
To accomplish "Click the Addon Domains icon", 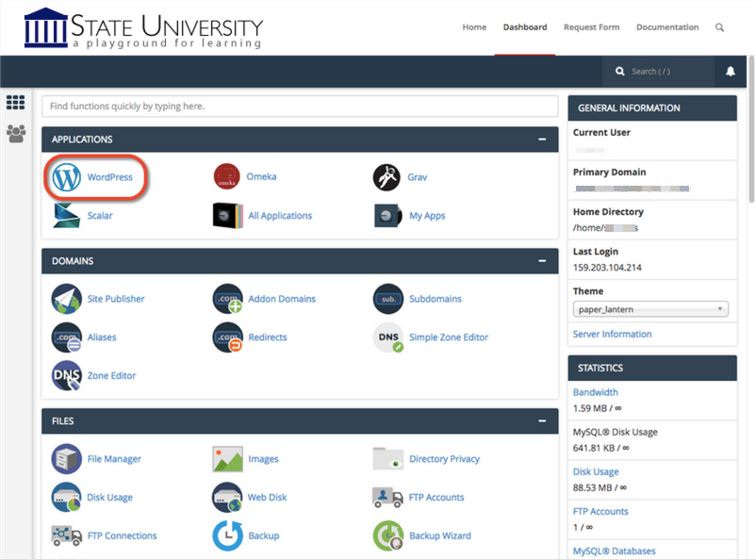I will point(227,299).
